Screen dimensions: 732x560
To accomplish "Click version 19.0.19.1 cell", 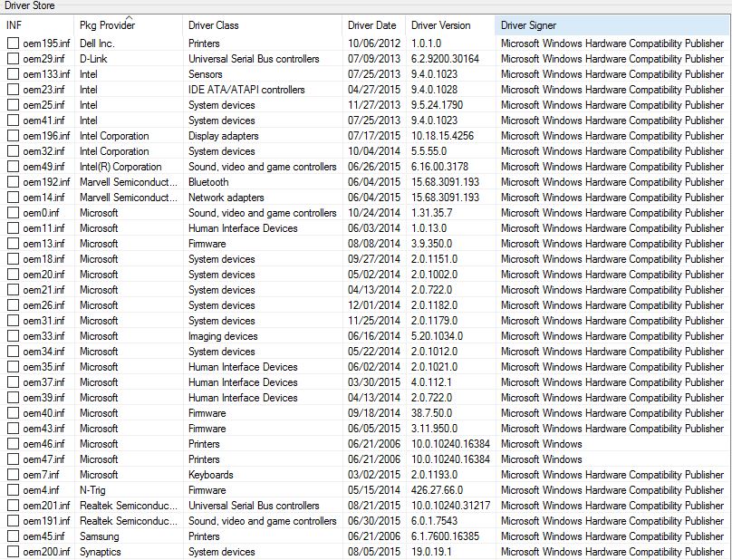I will (431, 552).
